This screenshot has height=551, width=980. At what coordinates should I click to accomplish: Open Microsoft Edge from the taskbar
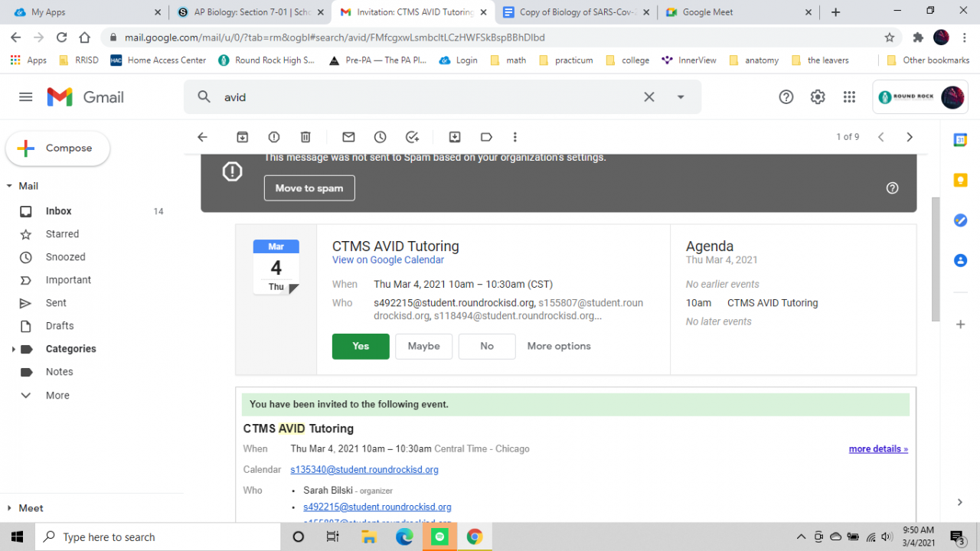(404, 536)
